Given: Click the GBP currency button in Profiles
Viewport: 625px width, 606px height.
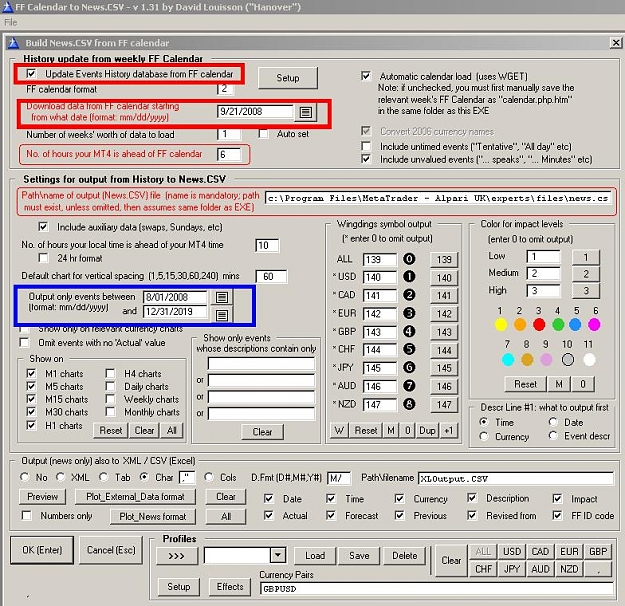Looking at the screenshot, I should pos(598,552).
